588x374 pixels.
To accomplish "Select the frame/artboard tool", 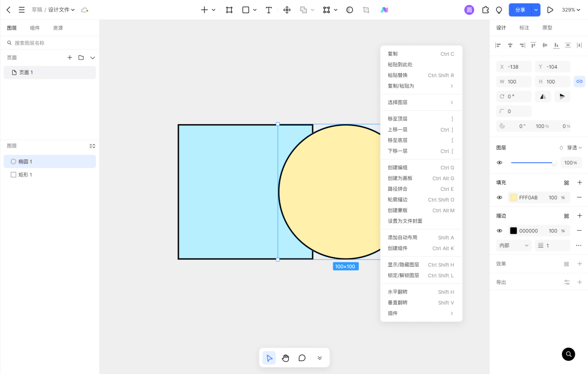I will click(229, 10).
